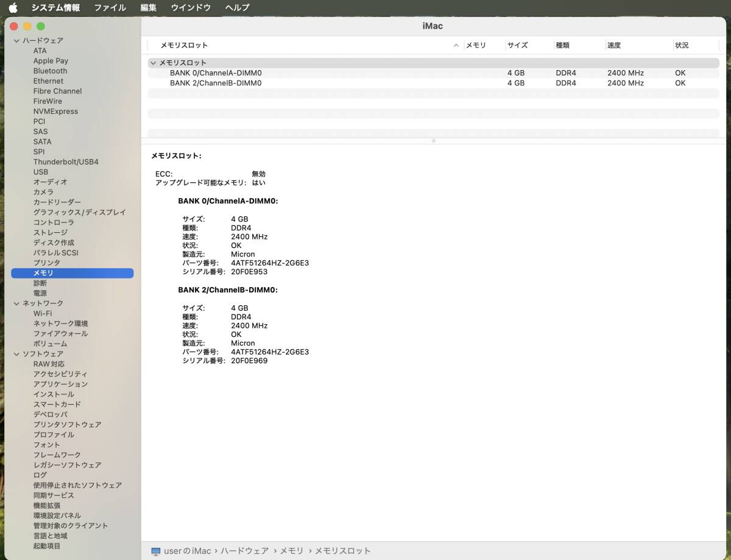Select SAS in the sidebar
The image size is (731, 560).
pyautogui.click(x=40, y=132)
